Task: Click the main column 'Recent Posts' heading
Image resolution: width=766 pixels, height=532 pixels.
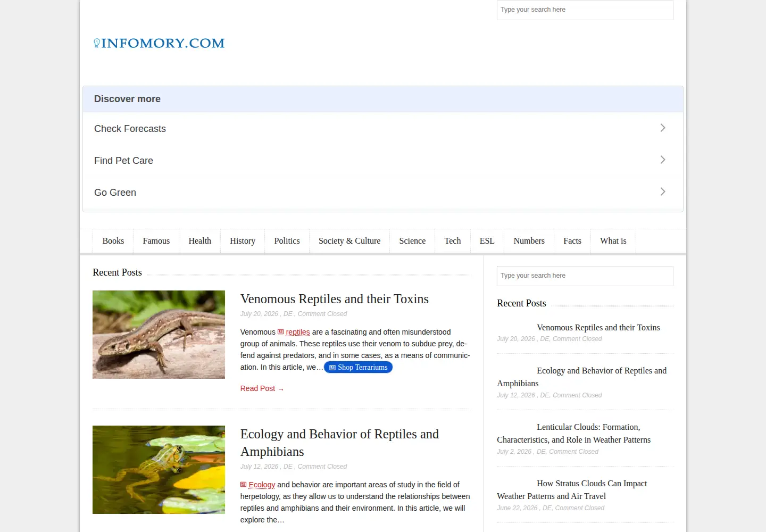Action: (x=117, y=272)
